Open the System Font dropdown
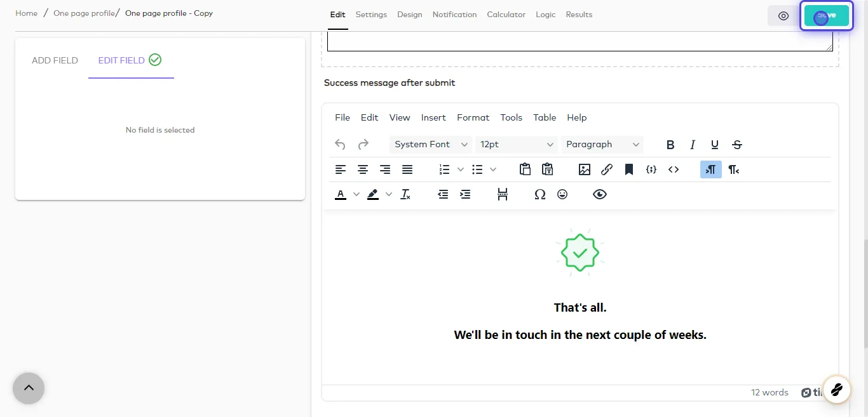The image size is (868, 417). click(431, 145)
